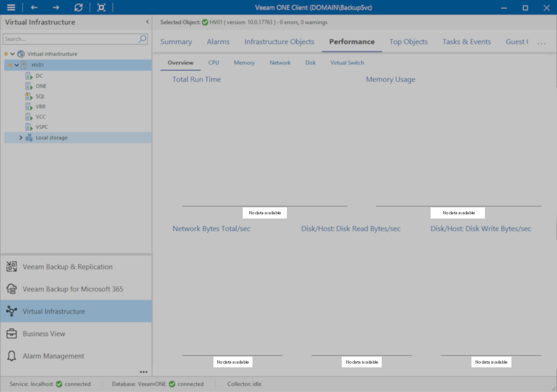The width and height of the screenshot is (557, 392).
Task: Select the VSPC virtual machine
Action: (x=41, y=127)
